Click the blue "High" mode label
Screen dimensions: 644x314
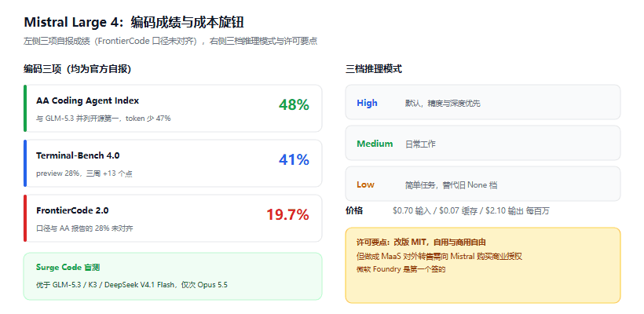pos(368,103)
